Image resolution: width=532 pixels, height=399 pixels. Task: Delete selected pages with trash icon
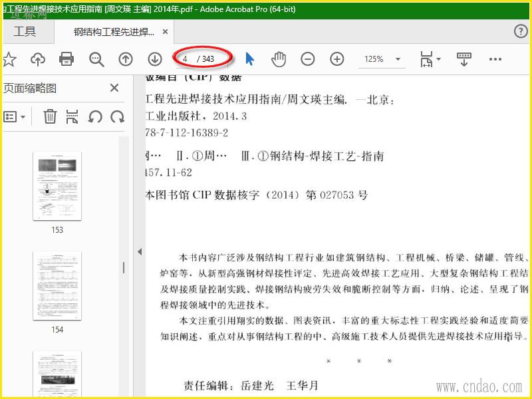click(x=49, y=117)
